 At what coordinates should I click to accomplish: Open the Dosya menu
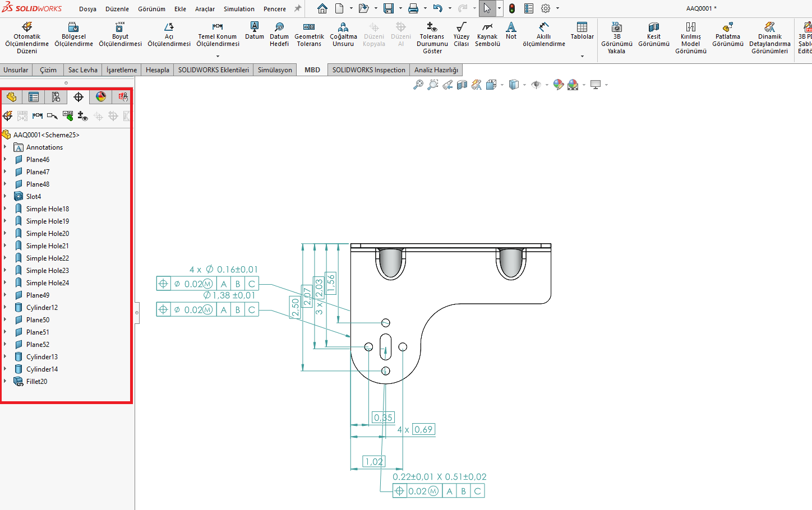click(x=88, y=8)
